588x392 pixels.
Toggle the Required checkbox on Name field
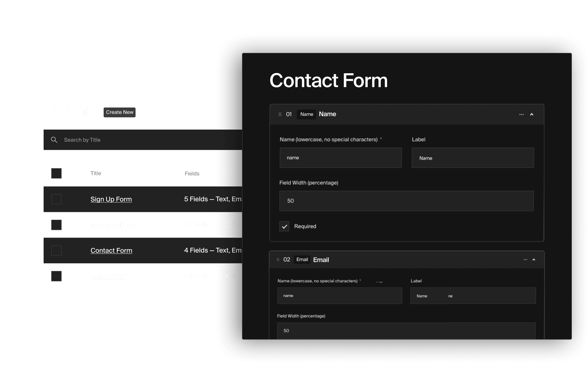pyautogui.click(x=284, y=226)
